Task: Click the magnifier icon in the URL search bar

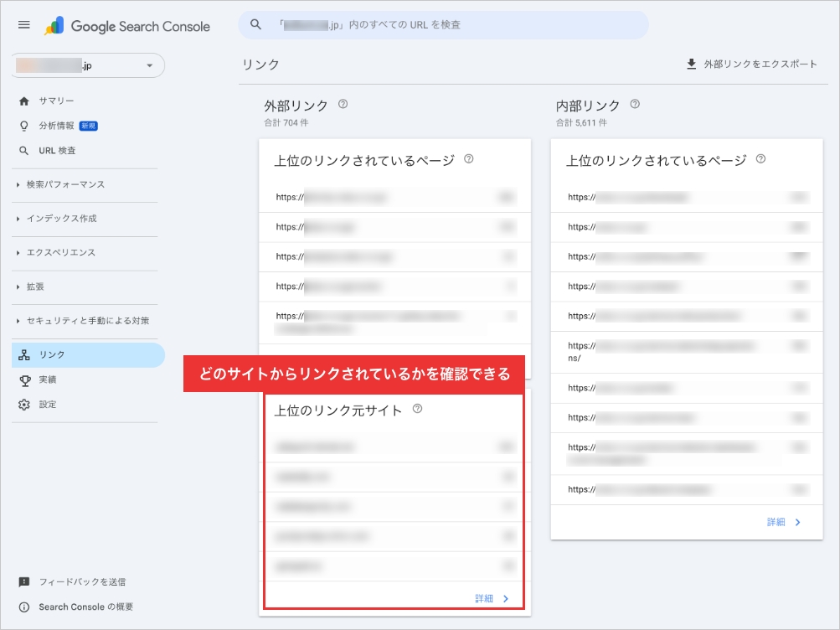Action: click(257, 25)
